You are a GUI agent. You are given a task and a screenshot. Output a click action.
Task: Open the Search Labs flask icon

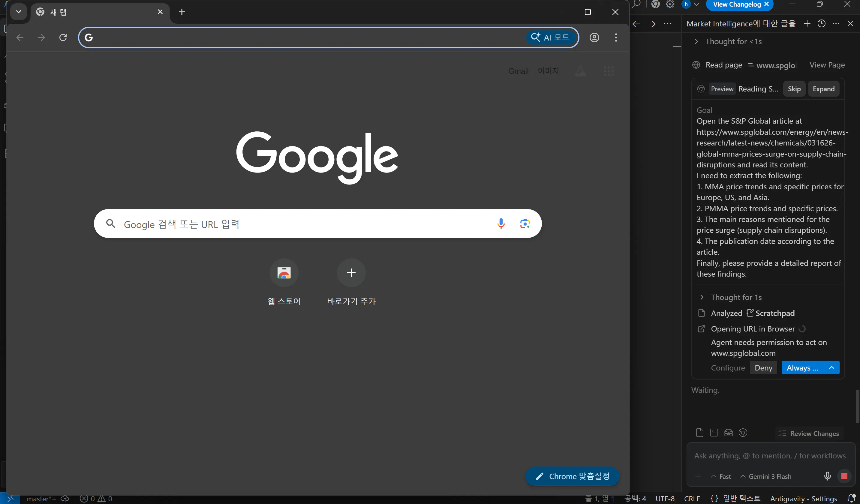click(580, 71)
